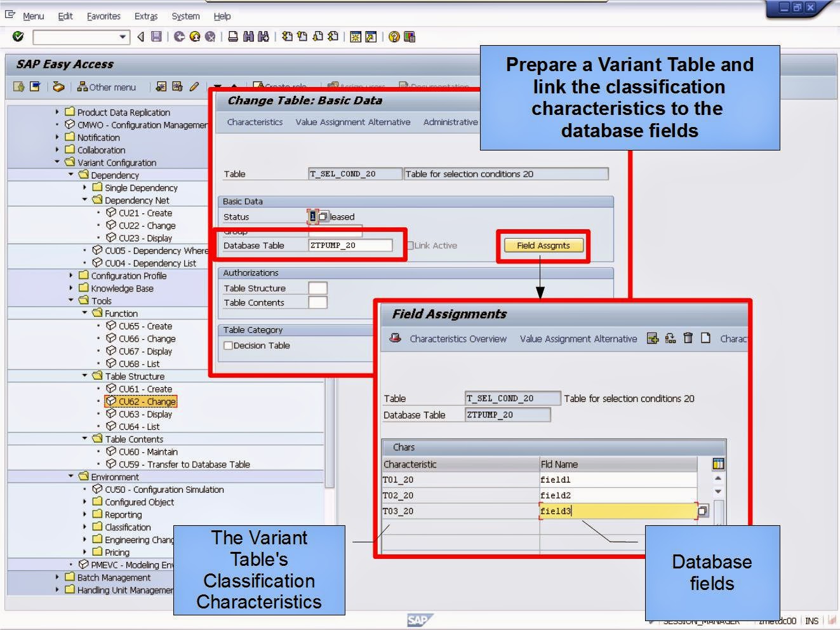Image resolution: width=840 pixels, height=630 pixels.
Task: Select CU59 - Transfer to Database Table
Action: pyautogui.click(x=178, y=464)
